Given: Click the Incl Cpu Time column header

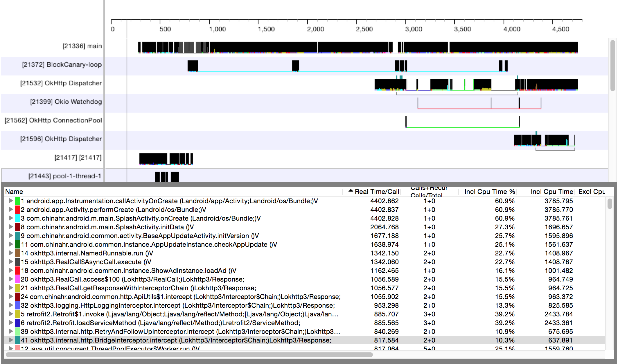Looking at the screenshot, I should pyautogui.click(x=551, y=192).
